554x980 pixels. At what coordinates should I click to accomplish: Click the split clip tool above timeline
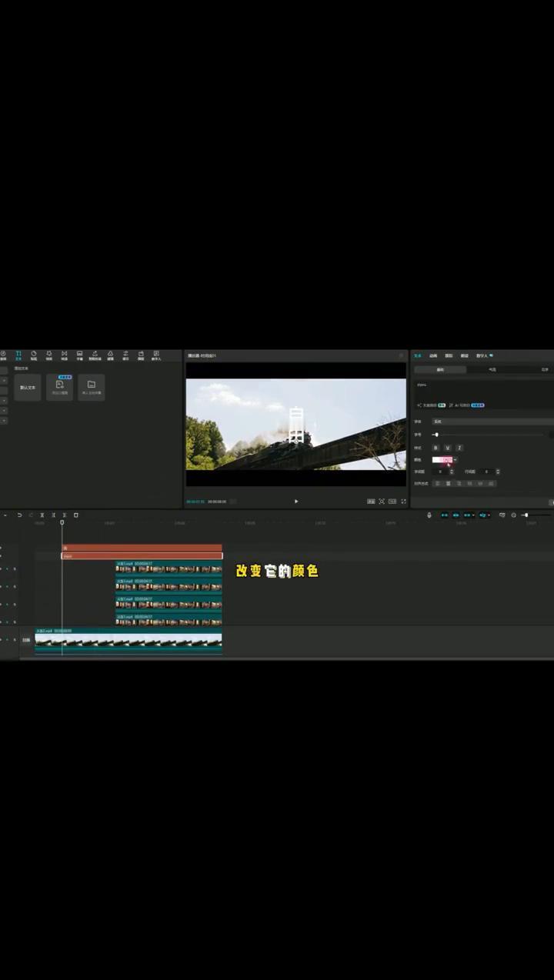coord(42,515)
